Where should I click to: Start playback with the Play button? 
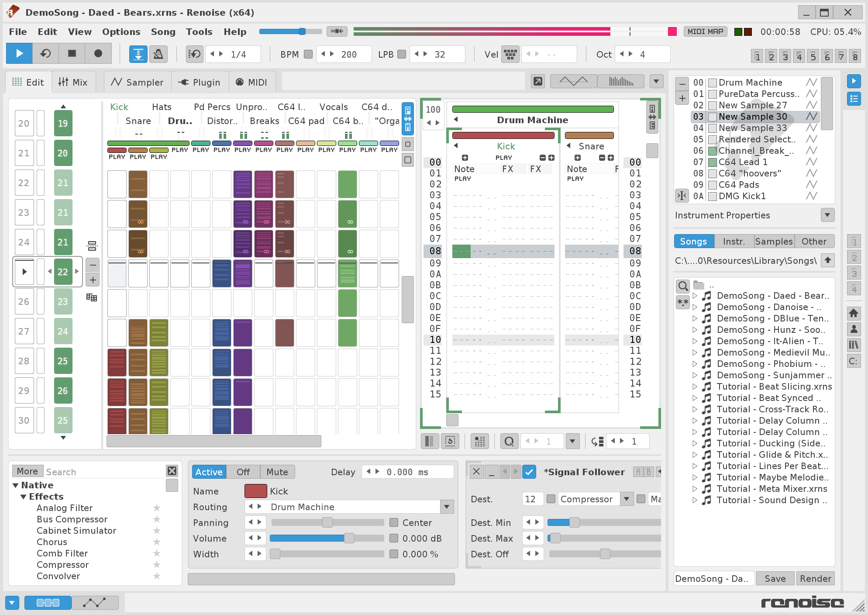(x=19, y=53)
